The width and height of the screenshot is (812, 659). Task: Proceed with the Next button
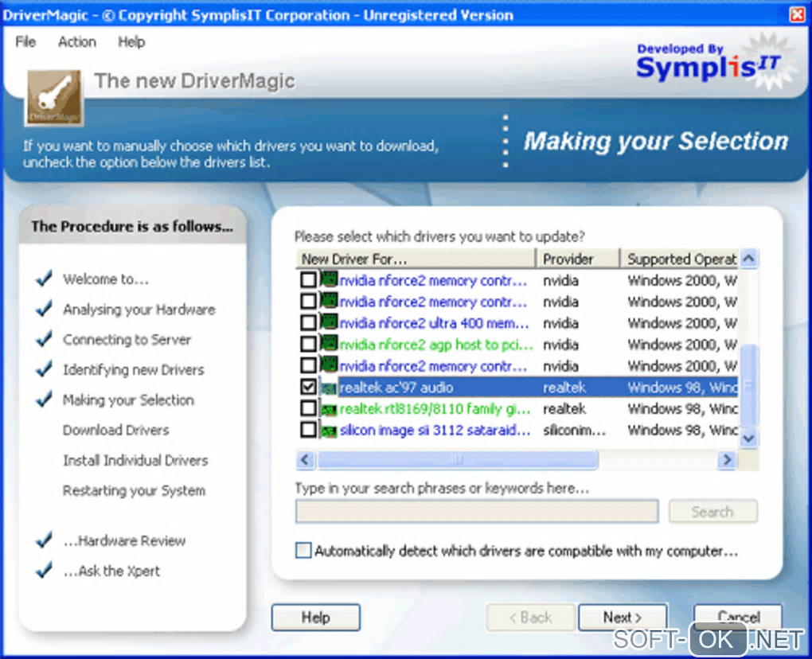point(623,617)
